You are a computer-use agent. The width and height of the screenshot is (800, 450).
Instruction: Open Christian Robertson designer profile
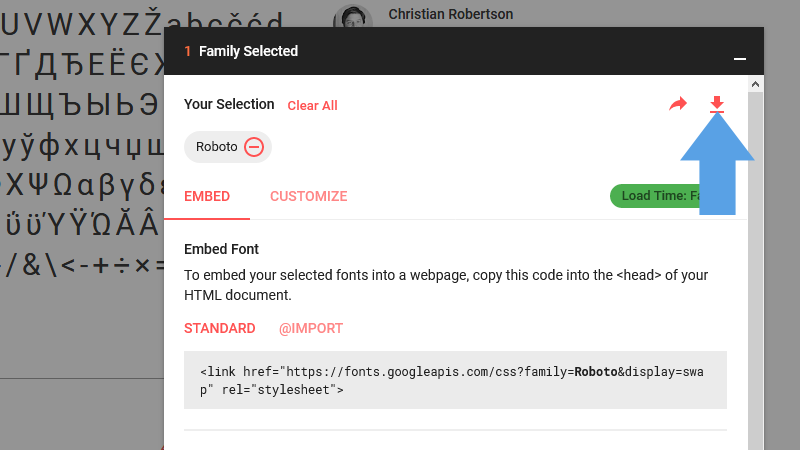[x=451, y=14]
